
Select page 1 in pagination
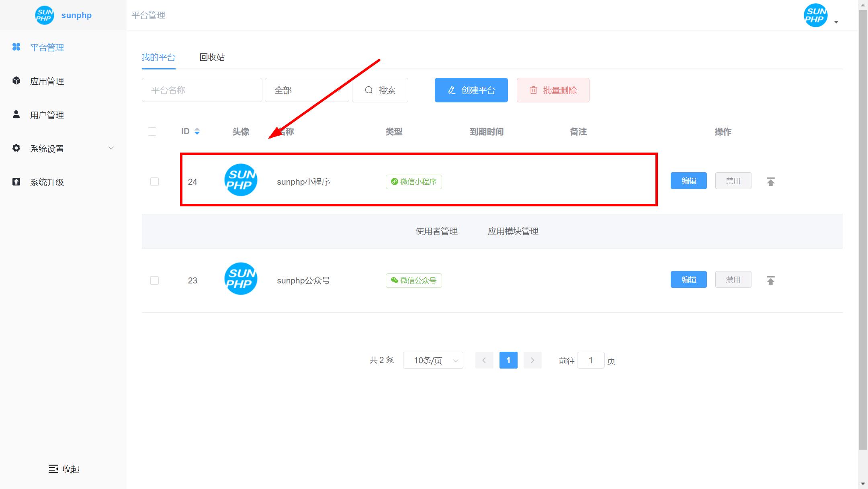pyautogui.click(x=508, y=360)
